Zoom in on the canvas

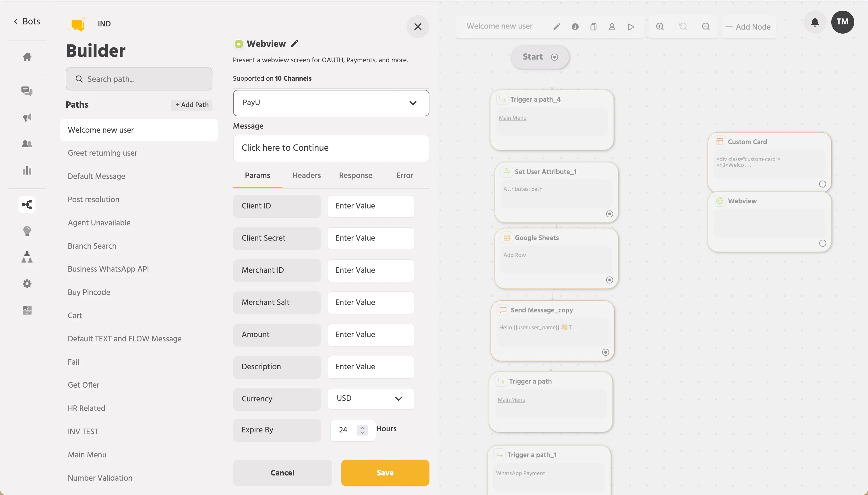coord(660,26)
